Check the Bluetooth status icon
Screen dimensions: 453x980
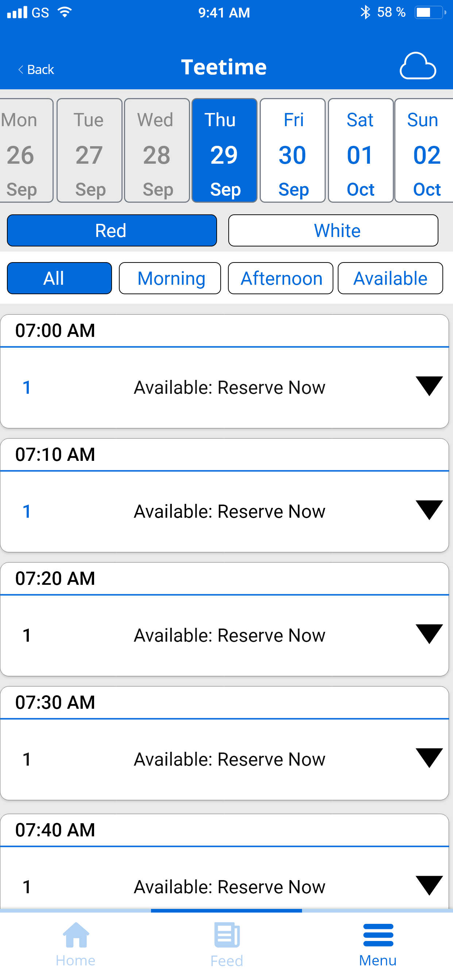point(365,12)
